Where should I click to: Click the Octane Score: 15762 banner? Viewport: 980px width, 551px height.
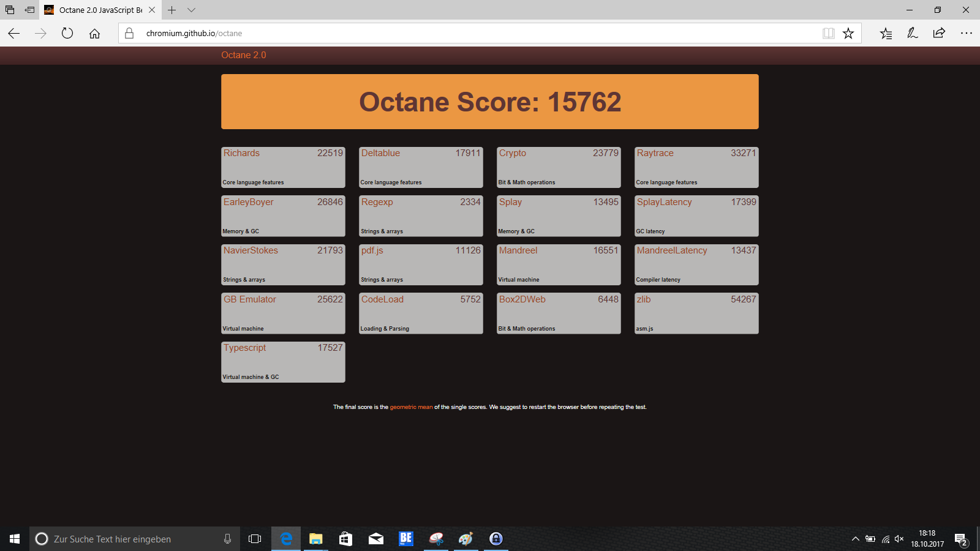[x=490, y=102]
